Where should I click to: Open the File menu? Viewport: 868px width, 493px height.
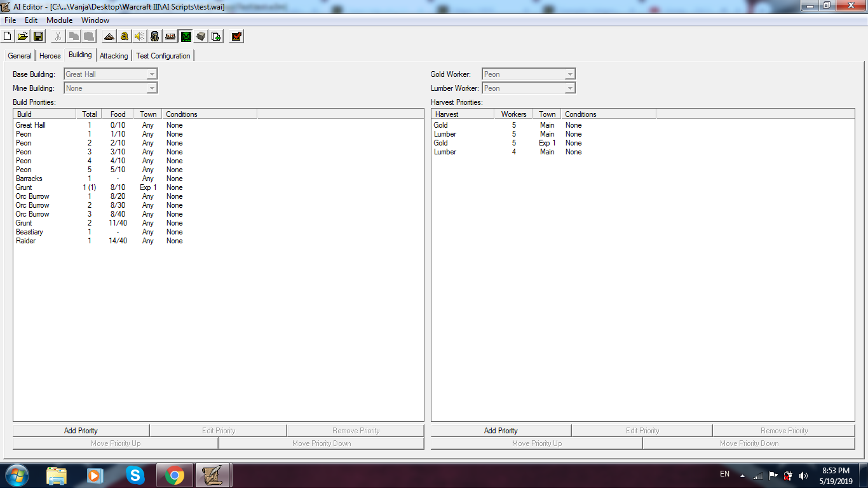(10, 20)
